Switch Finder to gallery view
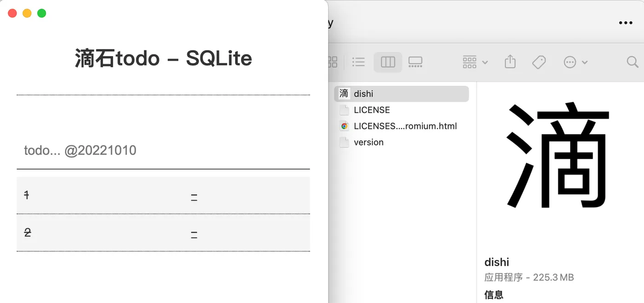Screen dimensions: 644x303 pyautogui.click(x=415, y=62)
